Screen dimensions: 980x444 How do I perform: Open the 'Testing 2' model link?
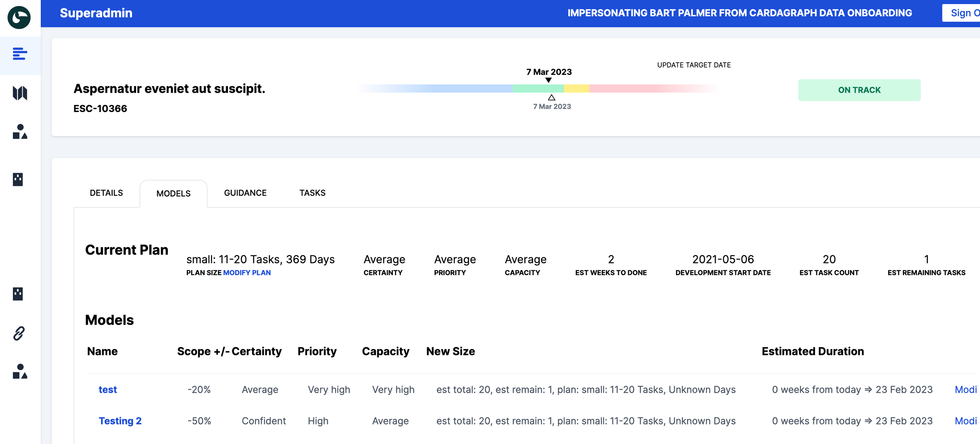[120, 421]
